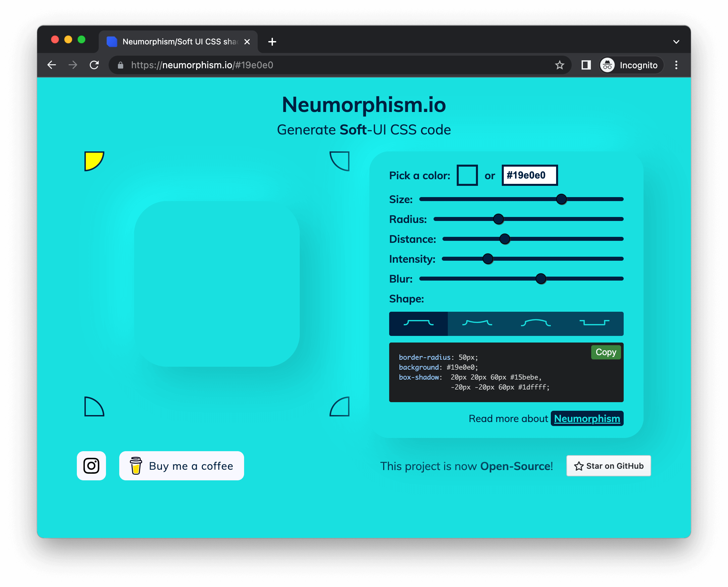Open Chrome three-dot menu

[x=676, y=65]
